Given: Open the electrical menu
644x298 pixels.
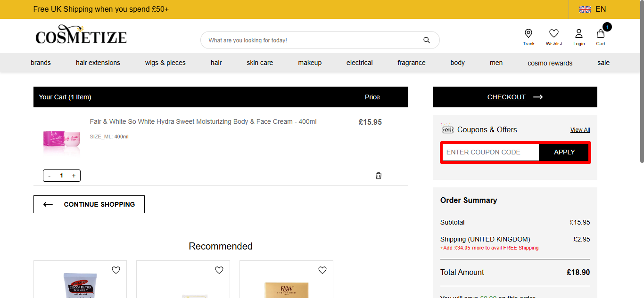Looking at the screenshot, I should [x=360, y=63].
